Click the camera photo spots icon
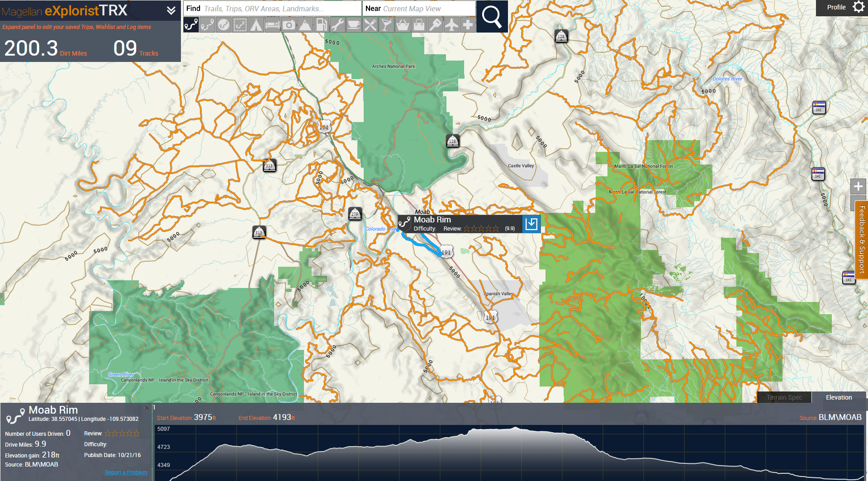 click(289, 24)
